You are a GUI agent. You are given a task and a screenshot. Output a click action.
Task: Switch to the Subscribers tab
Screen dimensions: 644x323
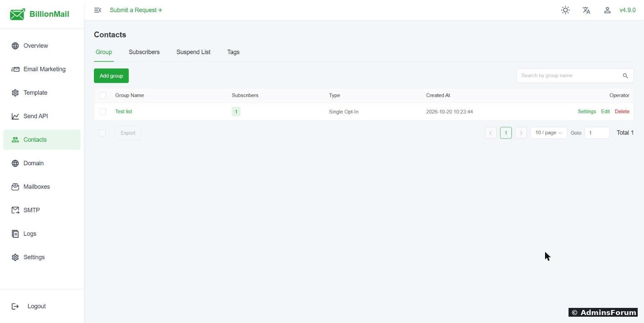[144, 52]
